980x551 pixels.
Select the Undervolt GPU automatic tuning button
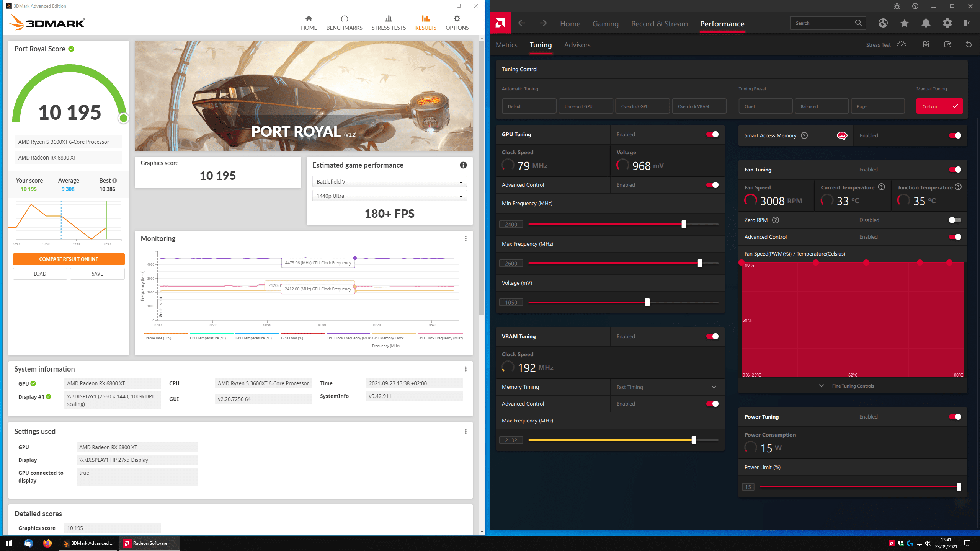coord(586,106)
